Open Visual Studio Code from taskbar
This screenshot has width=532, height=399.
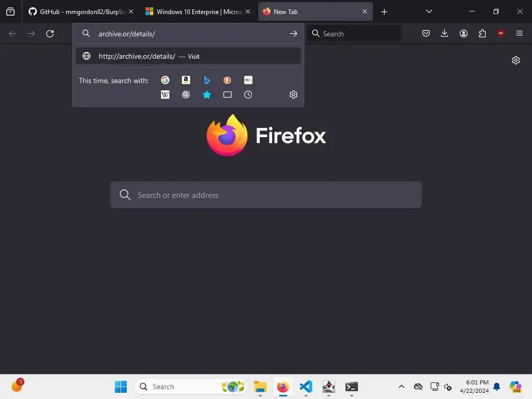pyautogui.click(x=306, y=387)
